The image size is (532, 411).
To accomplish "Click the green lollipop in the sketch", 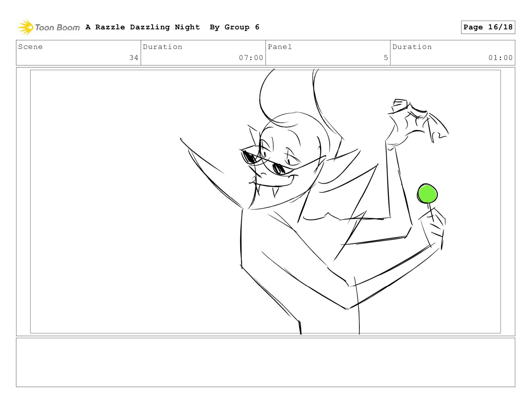I will pyautogui.click(x=428, y=194).
